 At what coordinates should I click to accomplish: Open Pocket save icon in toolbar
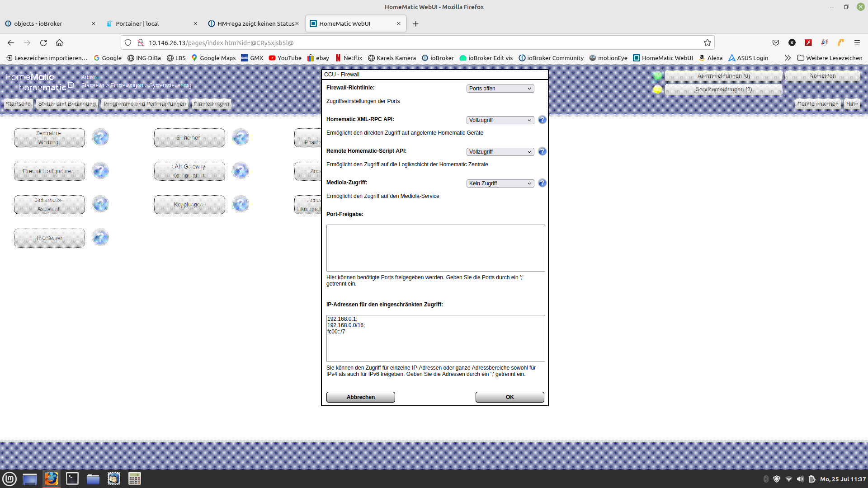click(776, 42)
